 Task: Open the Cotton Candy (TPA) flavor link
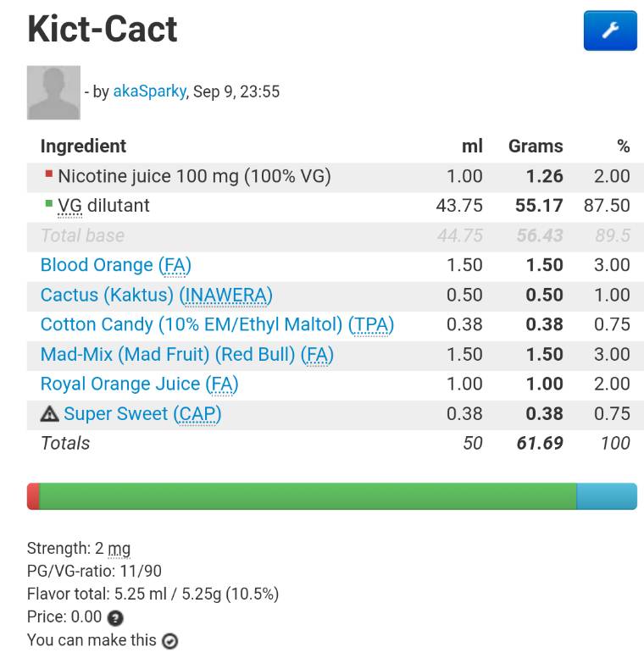coord(217,324)
